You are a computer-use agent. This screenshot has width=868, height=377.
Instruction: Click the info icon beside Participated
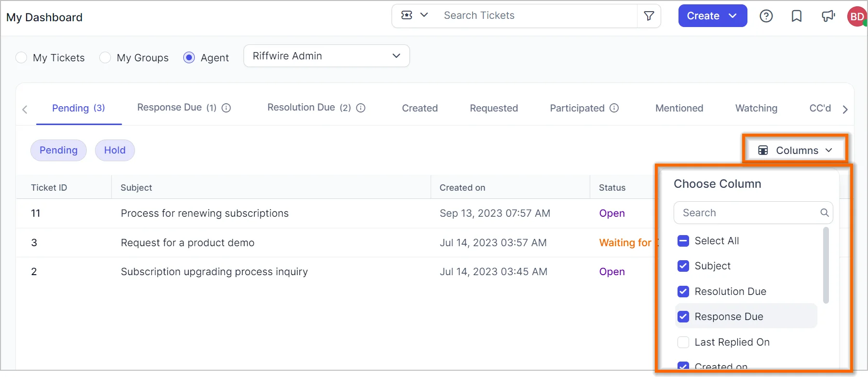click(614, 108)
